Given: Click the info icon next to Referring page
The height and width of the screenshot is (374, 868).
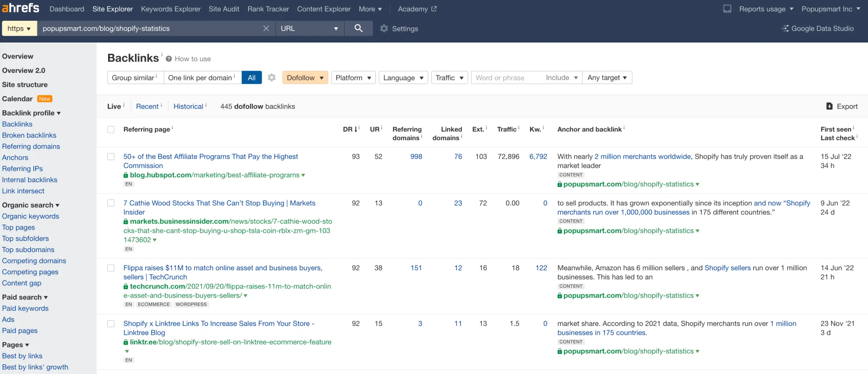Looking at the screenshot, I should click(x=172, y=128).
